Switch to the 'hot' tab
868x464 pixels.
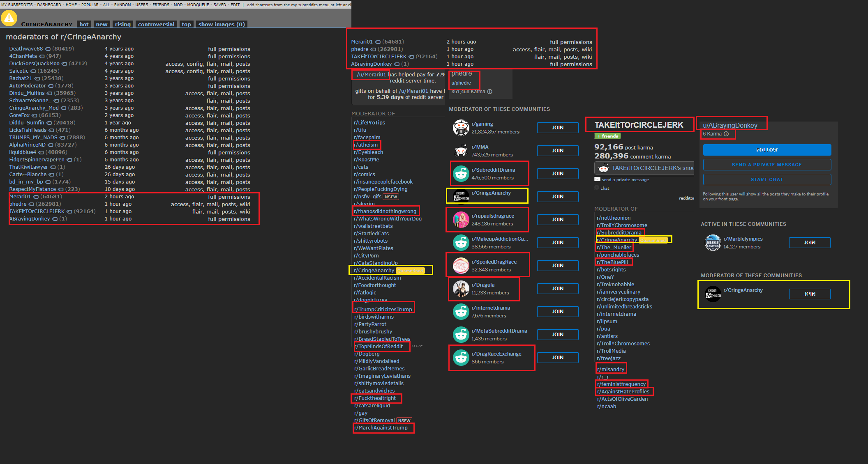click(84, 24)
